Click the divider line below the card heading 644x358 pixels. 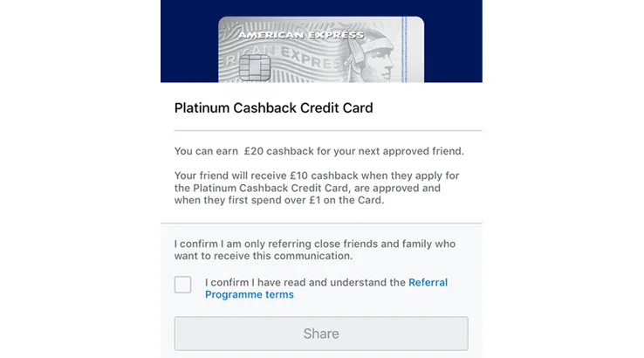tap(321, 130)
